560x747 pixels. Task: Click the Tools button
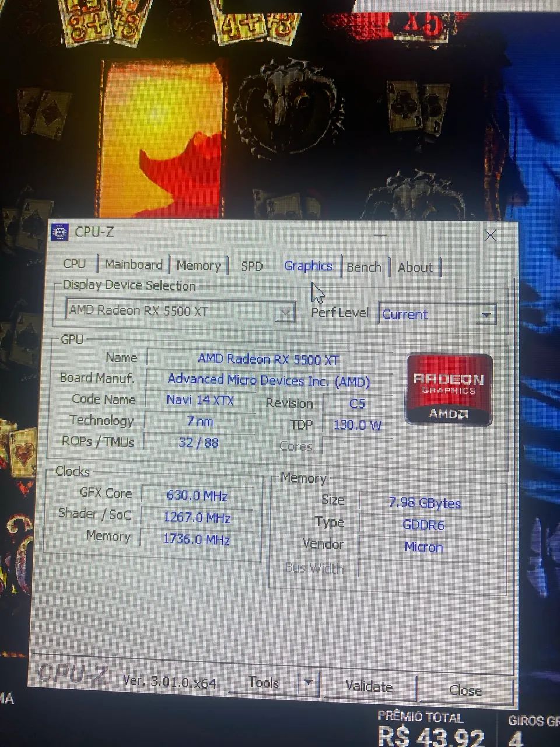264,682
